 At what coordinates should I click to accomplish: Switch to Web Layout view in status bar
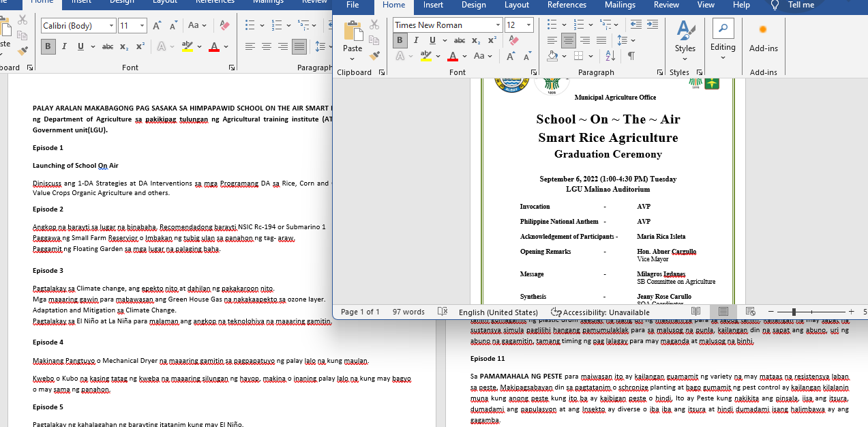pos(750,312)
